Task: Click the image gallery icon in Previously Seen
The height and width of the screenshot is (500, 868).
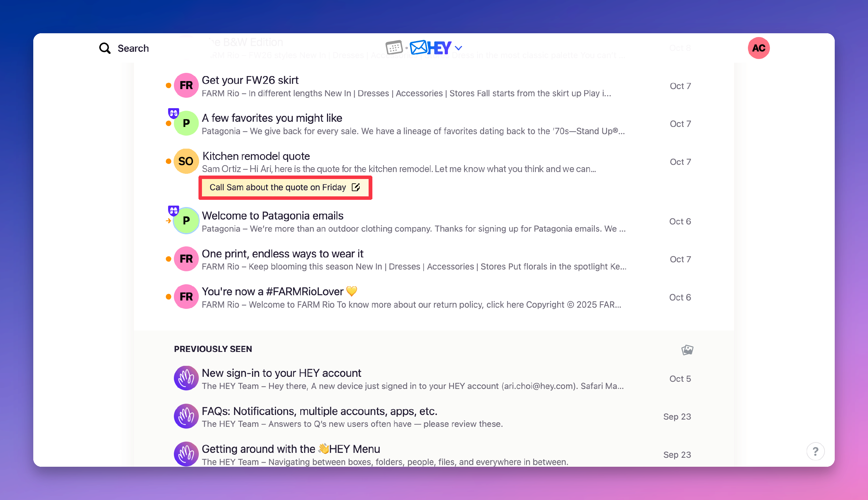Action: (687, 350)
